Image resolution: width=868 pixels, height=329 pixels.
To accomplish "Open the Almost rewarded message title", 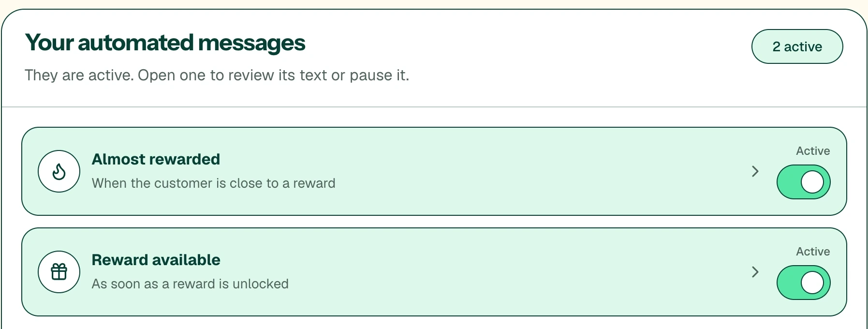I will pyautogui.click(x=156, y=159).
